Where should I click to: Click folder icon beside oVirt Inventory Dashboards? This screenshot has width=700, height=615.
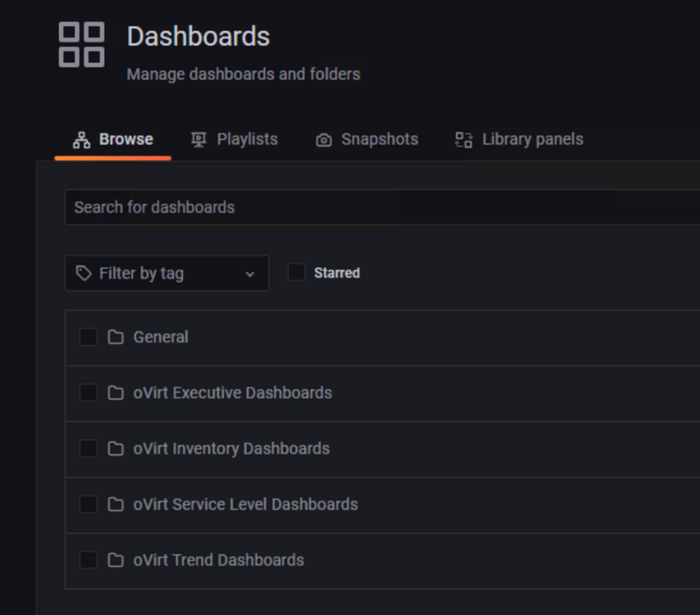pos(116,448)
